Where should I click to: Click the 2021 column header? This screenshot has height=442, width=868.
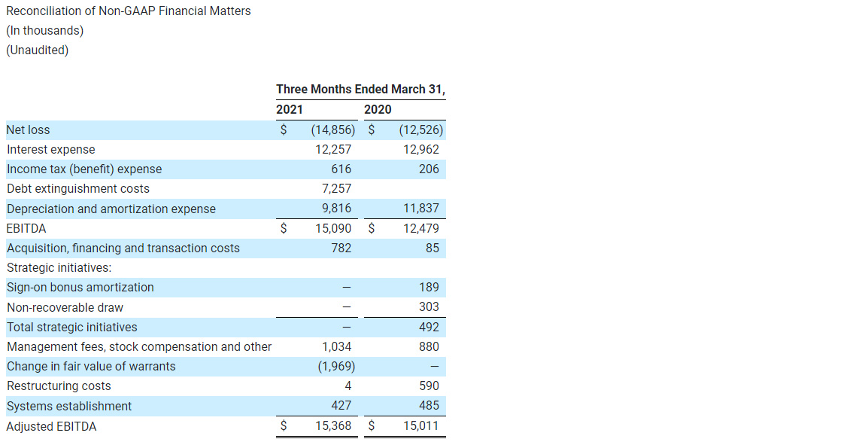point(290,109)
